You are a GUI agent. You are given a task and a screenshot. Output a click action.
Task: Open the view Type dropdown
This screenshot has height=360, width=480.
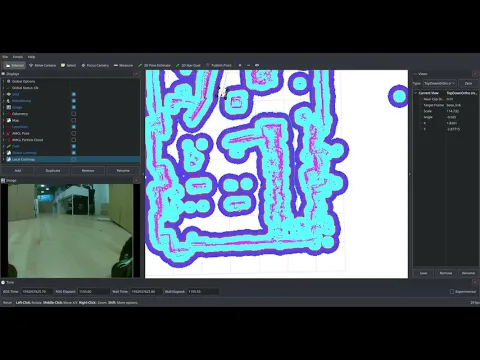[440, 83]
